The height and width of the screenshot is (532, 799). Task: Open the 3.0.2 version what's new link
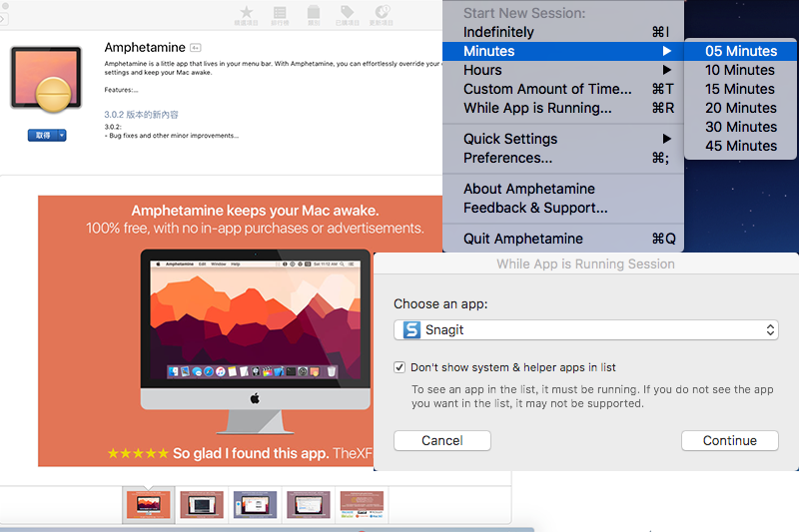click(x=141, y=115)
